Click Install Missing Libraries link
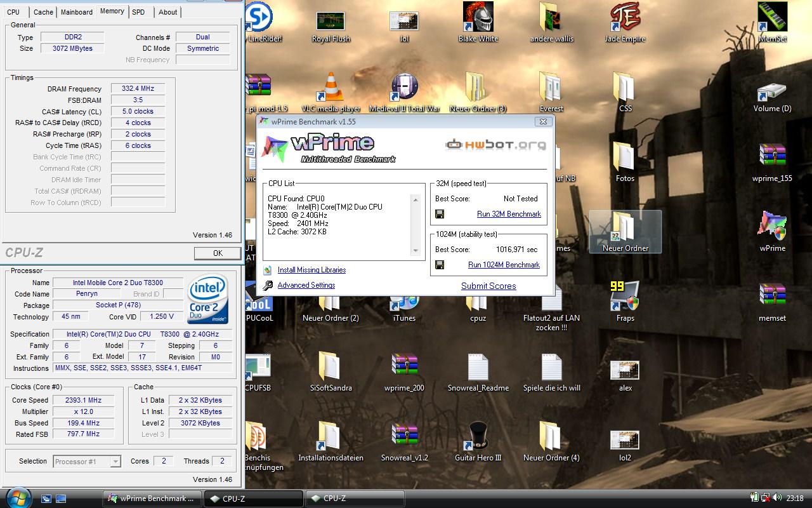This screenshot has height=508, width=812. tap(311, 270)
